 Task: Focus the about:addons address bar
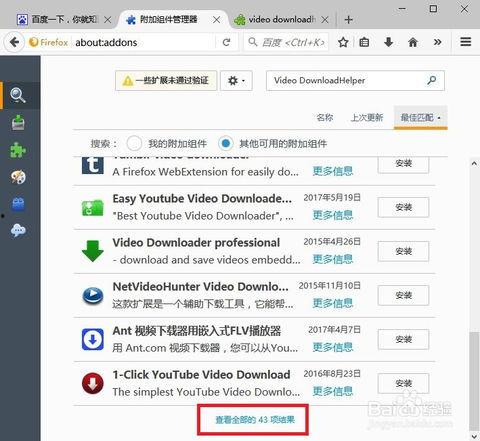tap(143, 42)
